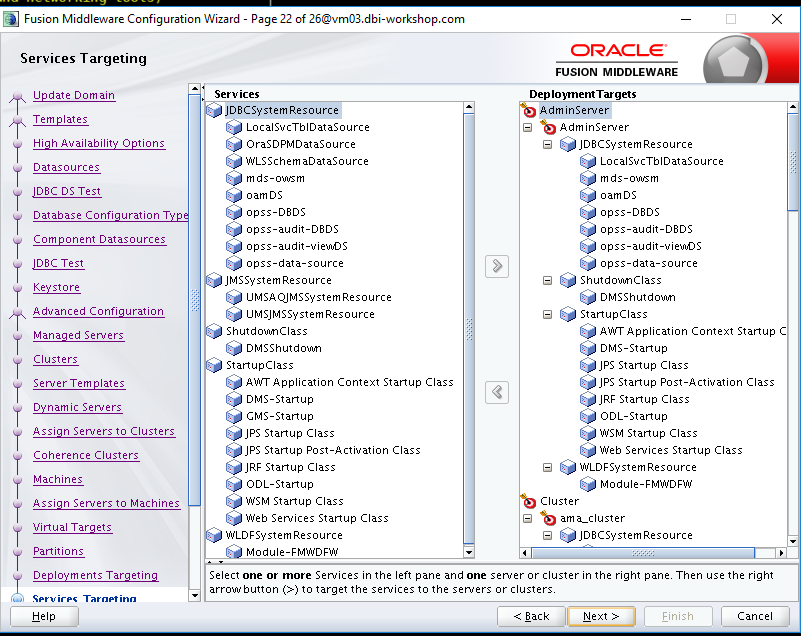Collapse JDBCSystemResource under ama_cluster
Image resolution: width=801 pixels, height=636 pixels.
coord(548,535)
